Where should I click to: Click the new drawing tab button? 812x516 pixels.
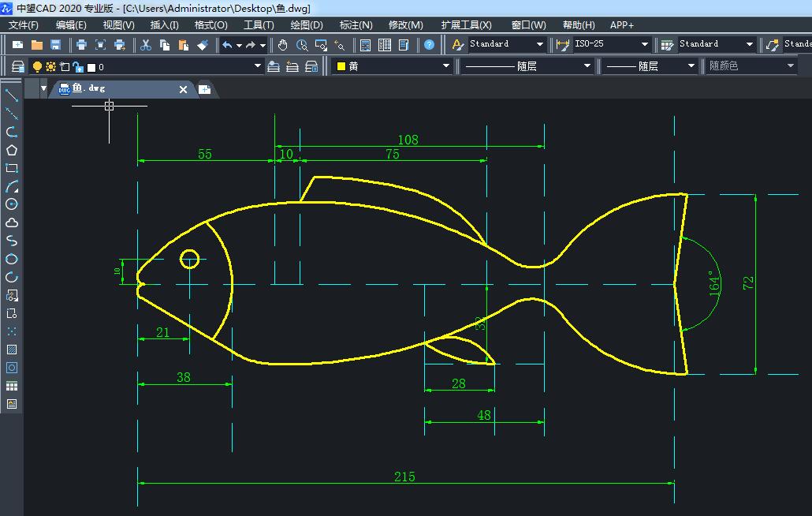click(x=204, y=89)
